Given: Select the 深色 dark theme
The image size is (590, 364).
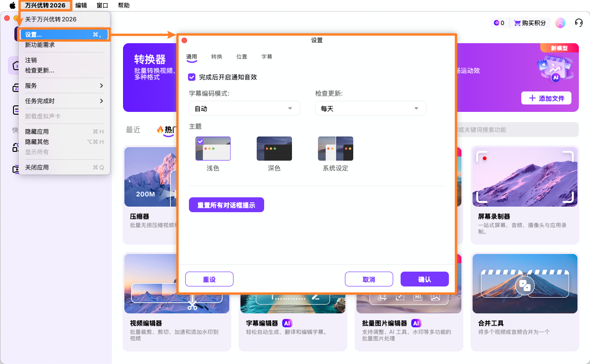Looking at the screenshot, I should 274,149.
